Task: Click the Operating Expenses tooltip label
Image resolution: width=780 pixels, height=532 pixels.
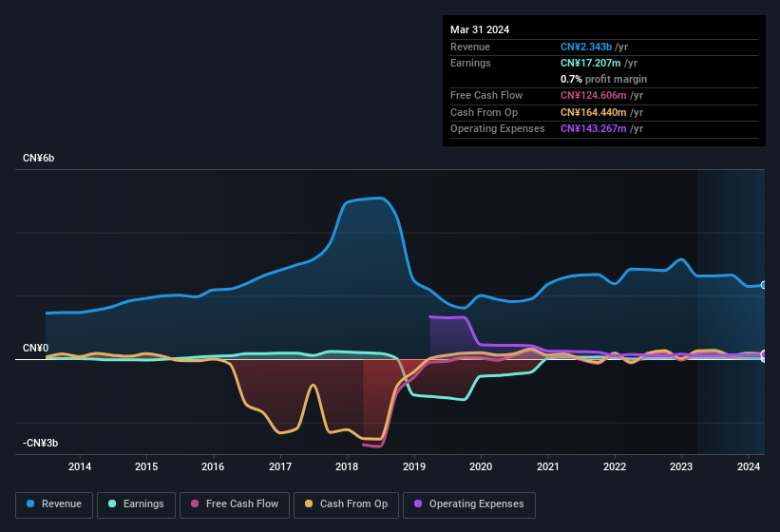Action: 498,129
